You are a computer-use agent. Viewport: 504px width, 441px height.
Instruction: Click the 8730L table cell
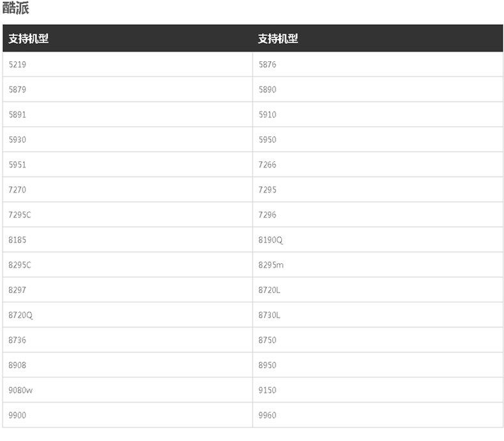point(269,315)
